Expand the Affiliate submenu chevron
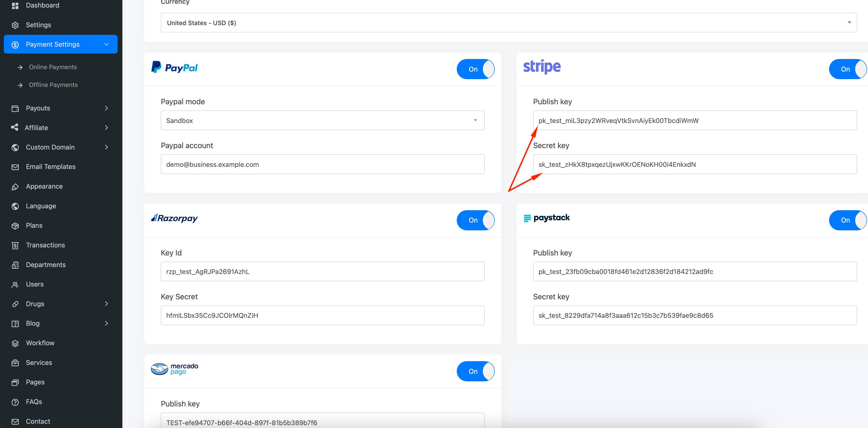Image resolution: width=868 pixels, height=428 pixels. [x=106, y=128]
